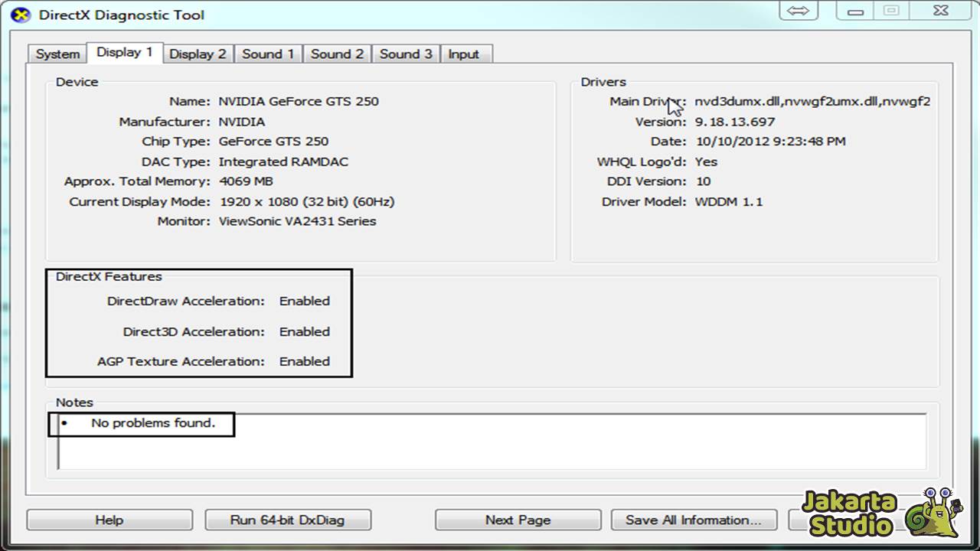
Task: Click the driver date 10/10/2012
Action: tap(770, 142)
